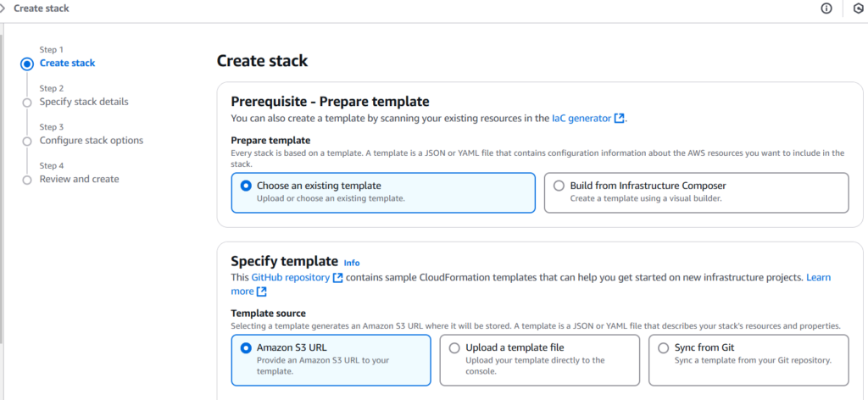This screenshot has height=400, width=868.
Task: Click the Step 4 indicator circle
Action: [27, 180]
